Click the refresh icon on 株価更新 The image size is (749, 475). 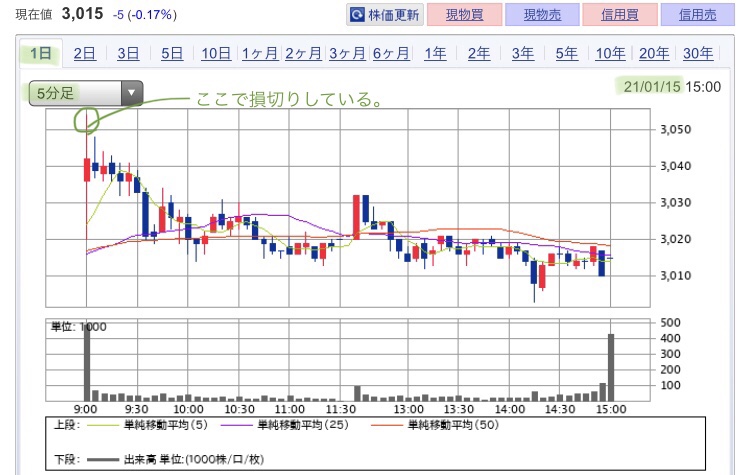(x=357, y=15)
